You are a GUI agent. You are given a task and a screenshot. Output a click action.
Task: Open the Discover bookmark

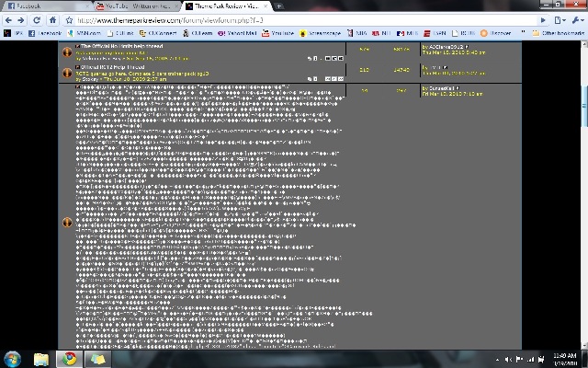496,33
